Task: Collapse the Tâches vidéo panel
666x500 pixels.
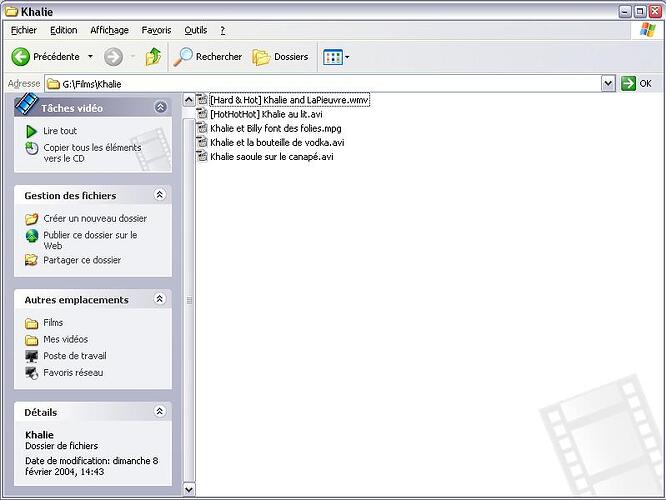Action: 160,107
